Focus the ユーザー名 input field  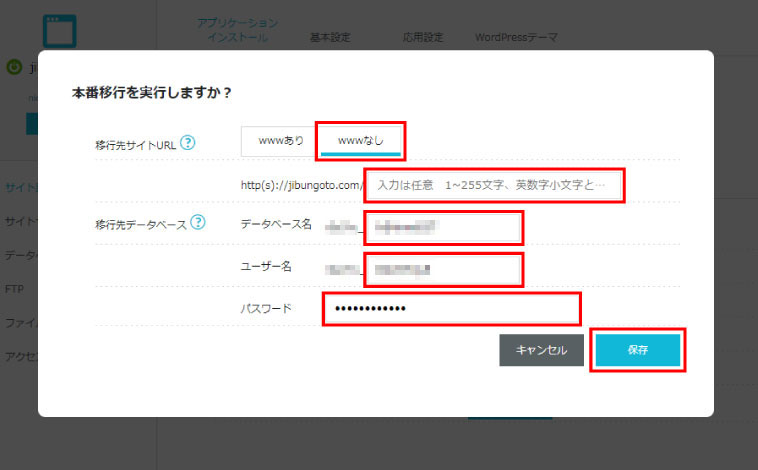coord(443,269)
